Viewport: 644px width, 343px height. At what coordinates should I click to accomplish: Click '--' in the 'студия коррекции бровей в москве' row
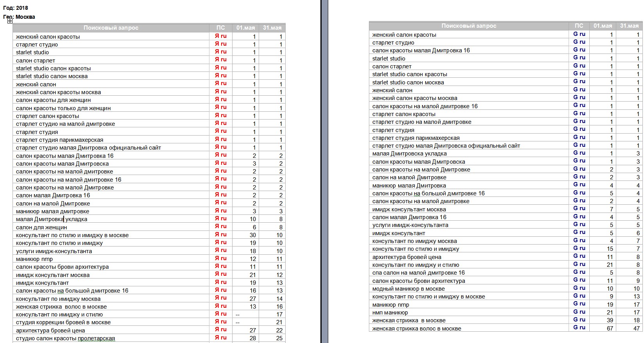tap(238, 322)
